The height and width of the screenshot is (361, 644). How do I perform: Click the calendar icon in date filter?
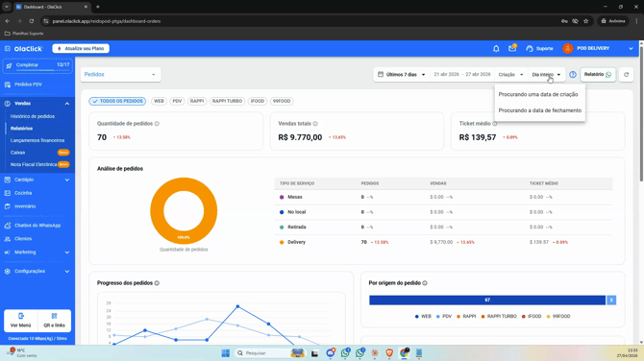pos(381,74)
